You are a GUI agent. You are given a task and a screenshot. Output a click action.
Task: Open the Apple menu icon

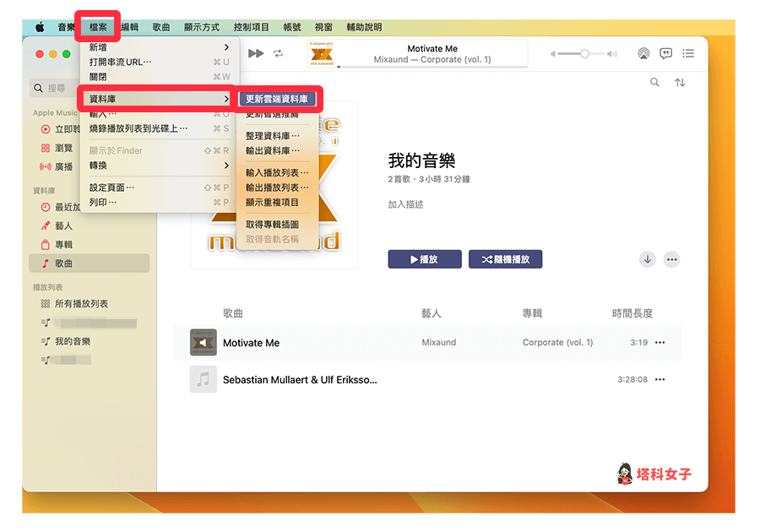[x=39, y=27]
